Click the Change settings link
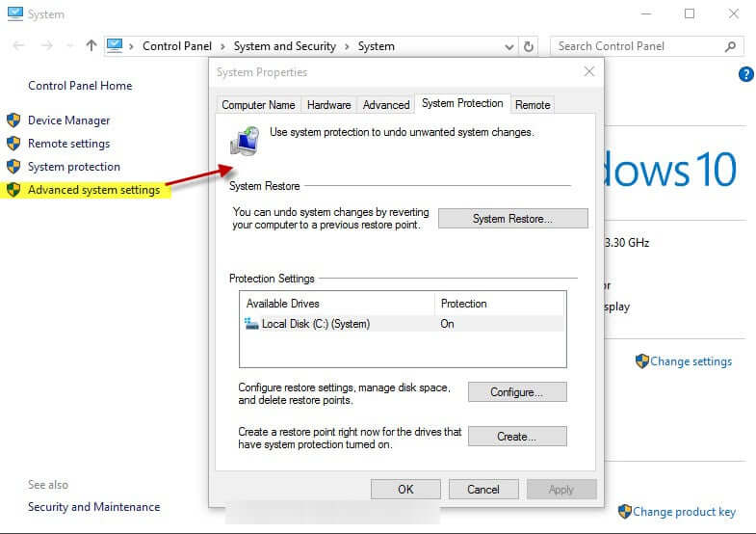 (691, 361)
